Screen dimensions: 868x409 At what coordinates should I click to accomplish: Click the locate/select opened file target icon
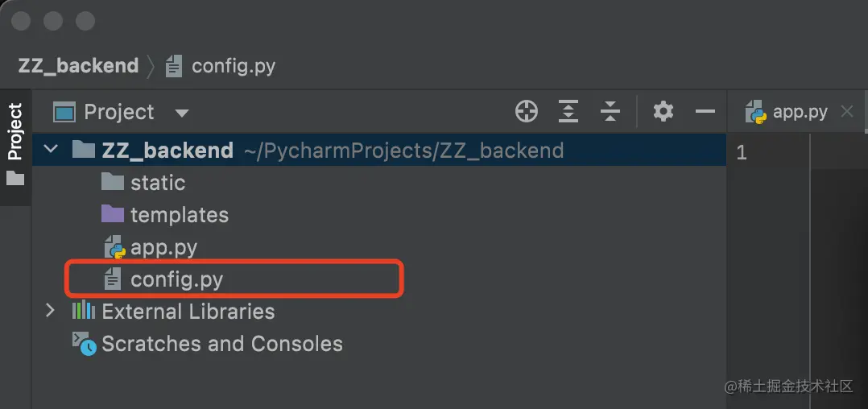click(x=527, y=112)
